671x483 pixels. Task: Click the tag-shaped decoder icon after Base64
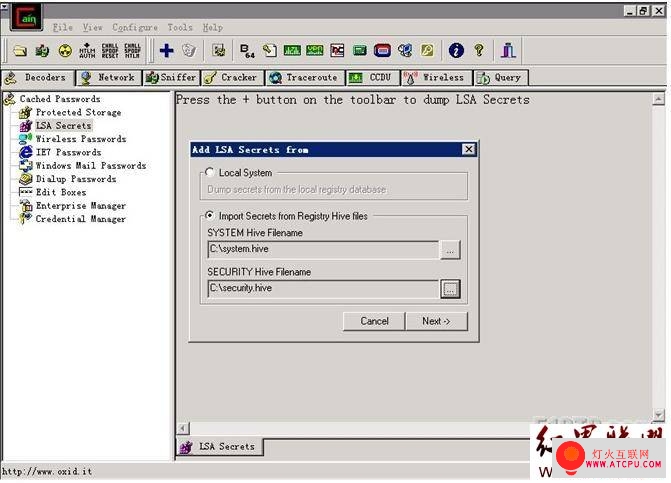[270, 50]
